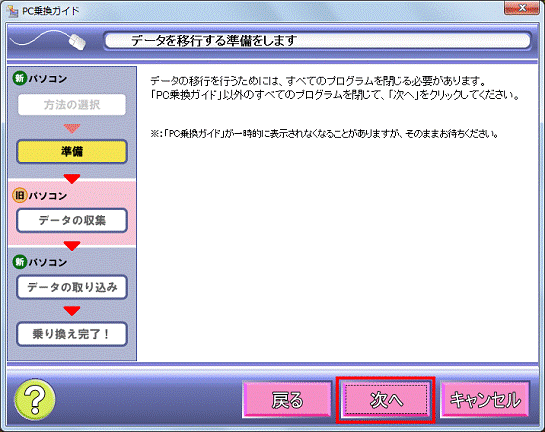
Task: Click header text データを移行する準備をします
Action: click(x=213, y=41)
